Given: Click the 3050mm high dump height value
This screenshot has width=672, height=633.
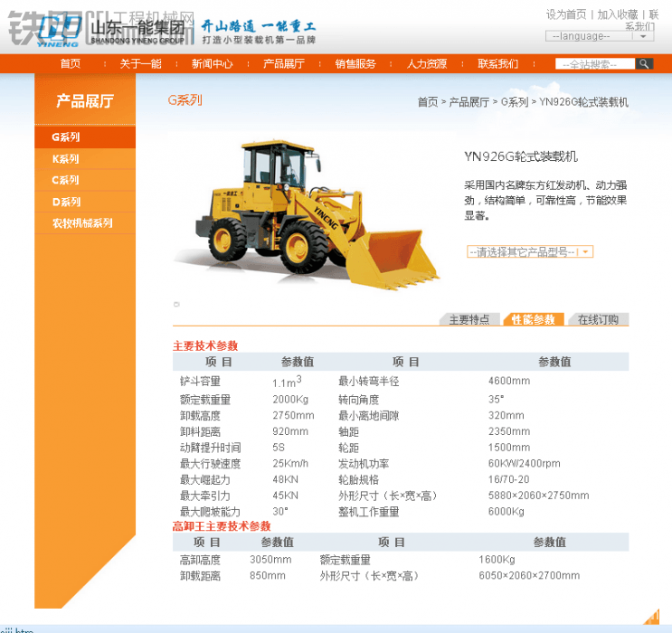Looking at the screenshot, I should 270,559.
